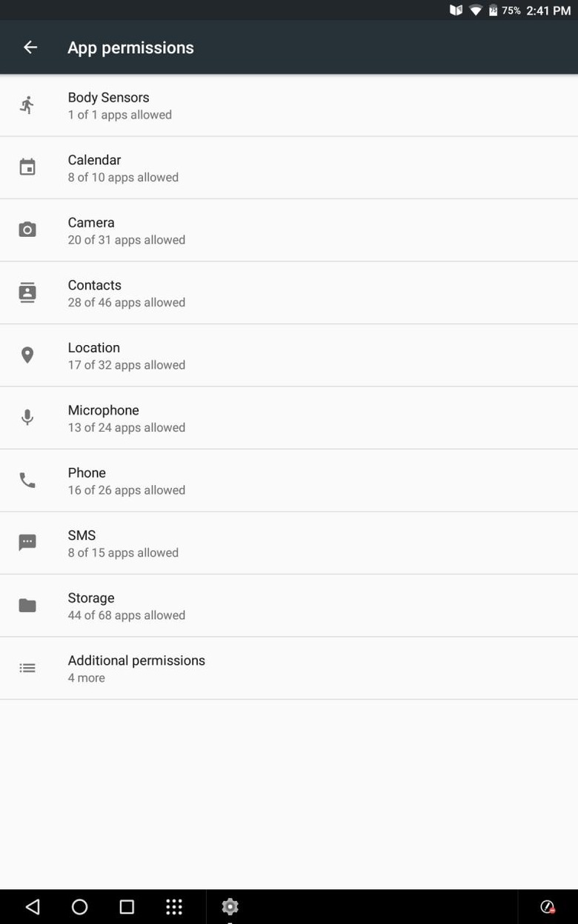Tap the SMS message bubble icon

27,543
